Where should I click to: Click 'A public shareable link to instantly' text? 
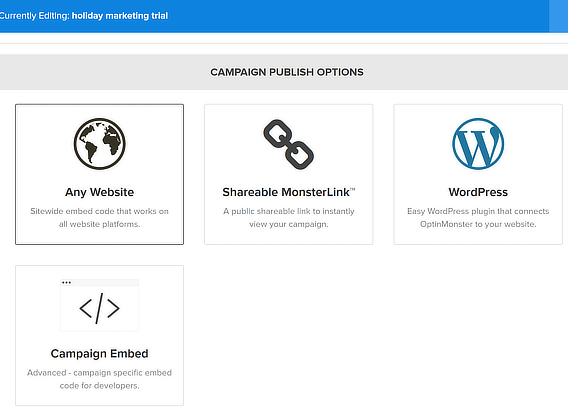(x=289, y=211)
